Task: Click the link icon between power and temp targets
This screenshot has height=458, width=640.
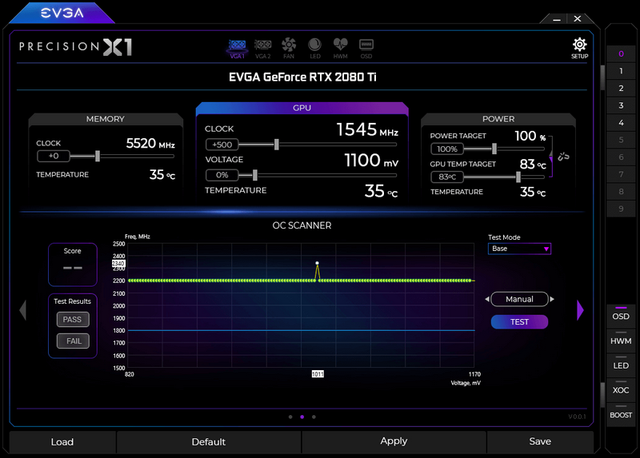Action: (563, 156)
